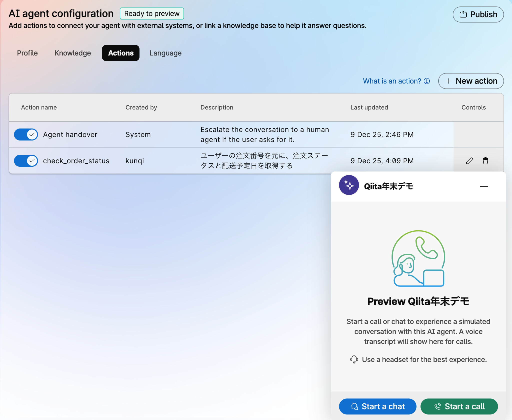Click the Ready to preview status badge
512x420 pixels.
tap(152, 13)
